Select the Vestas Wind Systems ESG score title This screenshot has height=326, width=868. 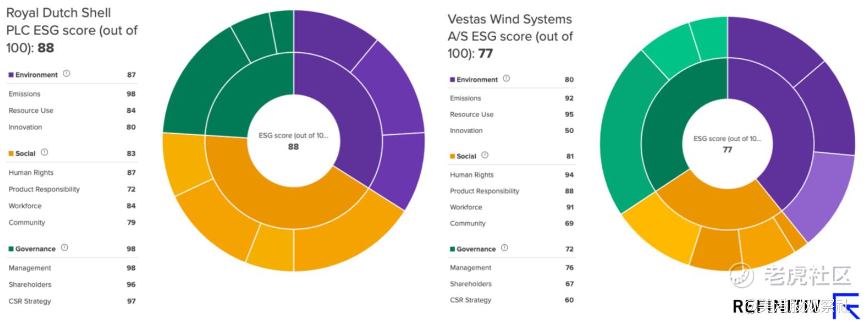pos(510,36)
